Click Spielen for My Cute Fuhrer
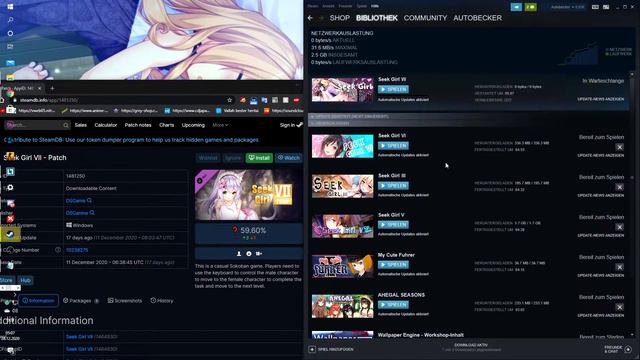Viewport: 640px width, 360px height. click(x=393, y=265)
